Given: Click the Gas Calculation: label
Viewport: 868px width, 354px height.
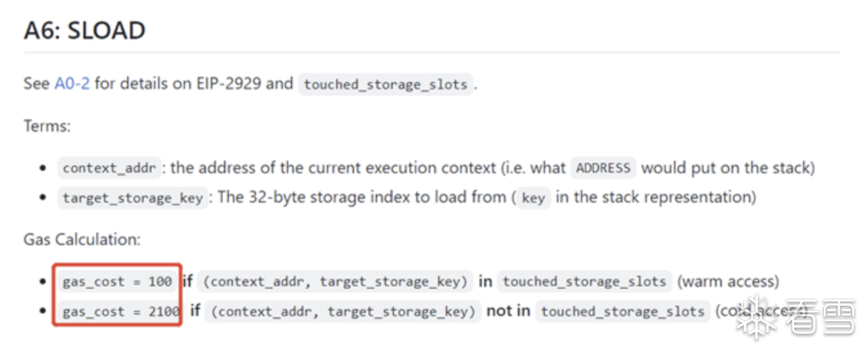Looking at the screenshot, I should [82, 239].
